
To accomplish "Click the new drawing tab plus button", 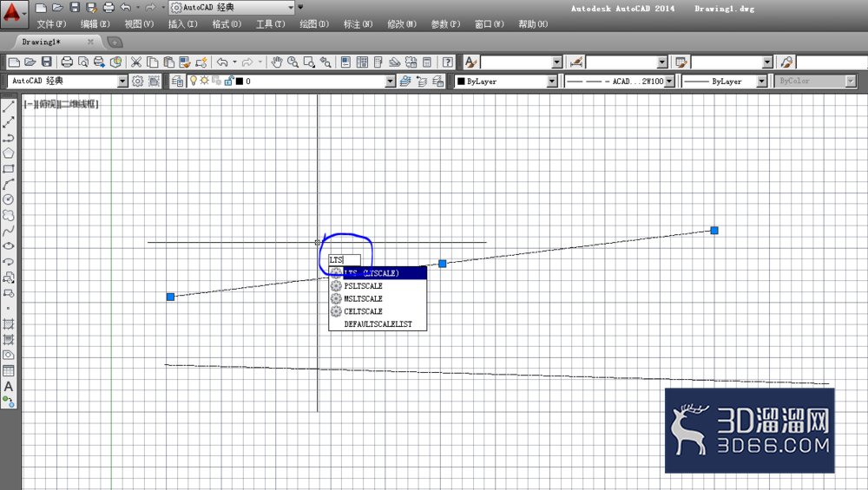I will [115, 42].
